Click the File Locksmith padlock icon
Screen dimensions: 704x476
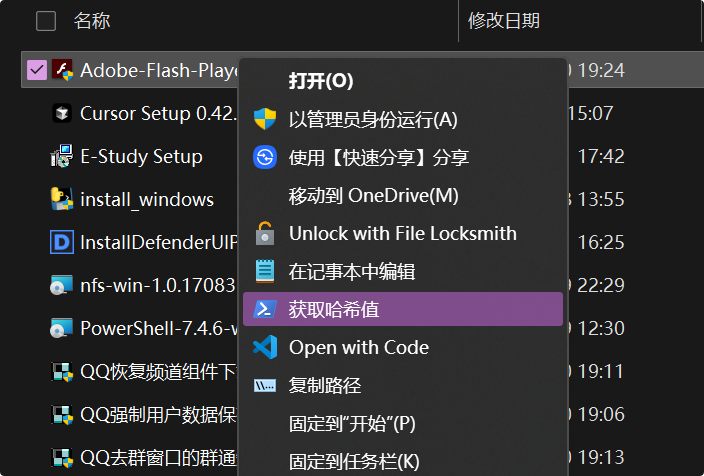tap(265, 233)
